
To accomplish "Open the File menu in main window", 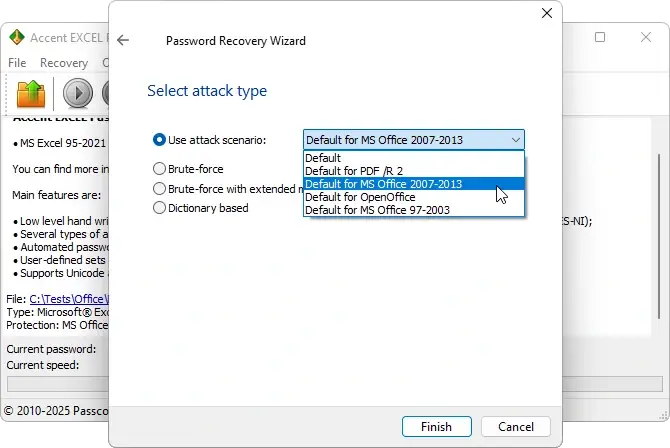I will click(x=17, y=63).
